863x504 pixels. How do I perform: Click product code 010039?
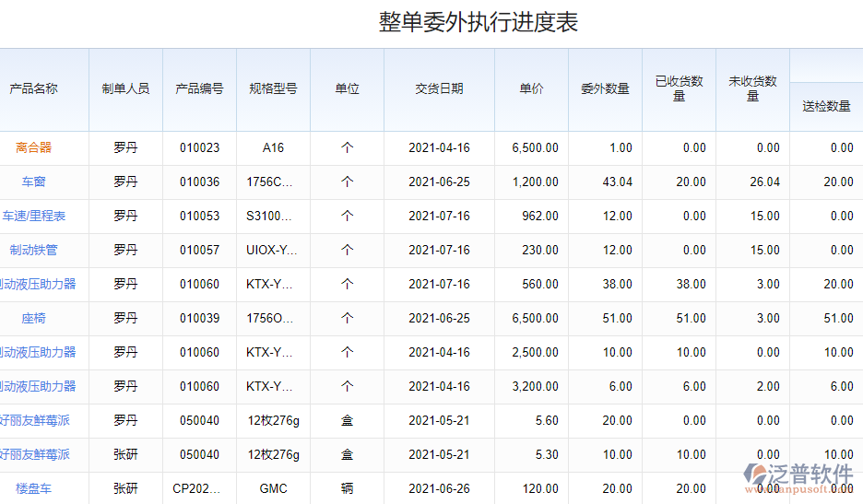pos(199,318)
